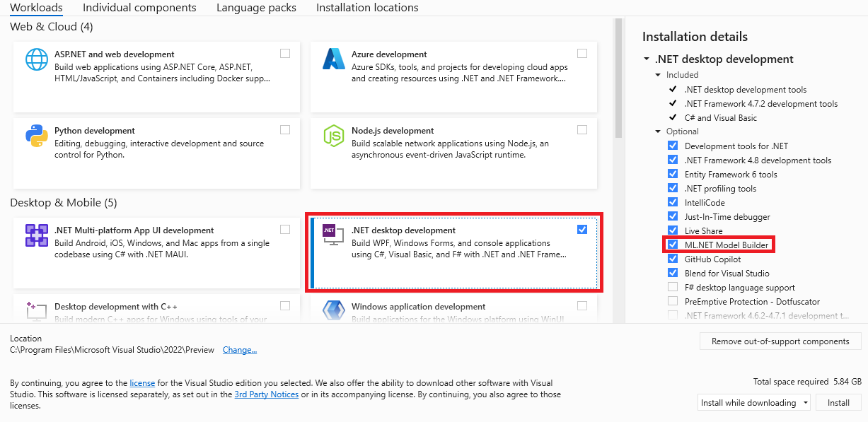Disable the ML.NET Model Builder checkbox

(x=672, y=244)
